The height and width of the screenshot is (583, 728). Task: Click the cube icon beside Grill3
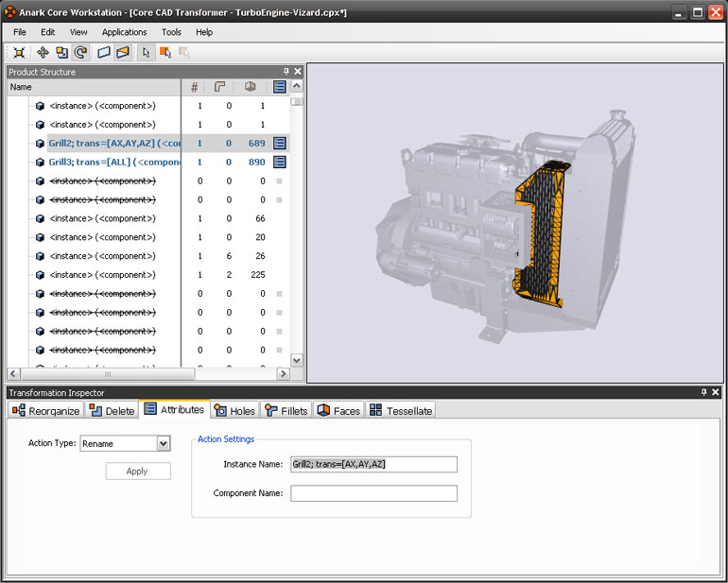(40, 163)
